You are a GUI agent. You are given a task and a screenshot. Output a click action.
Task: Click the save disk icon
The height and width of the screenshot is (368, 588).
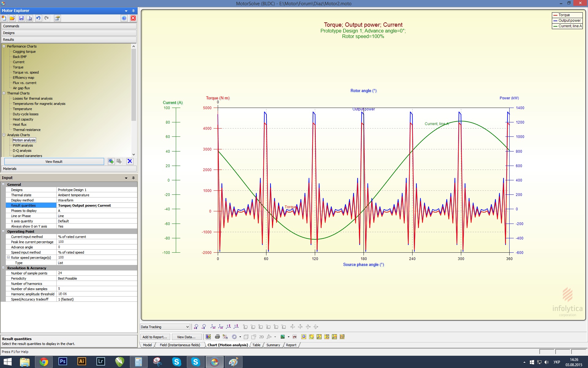pyautogui.click(x=21, y=18)
